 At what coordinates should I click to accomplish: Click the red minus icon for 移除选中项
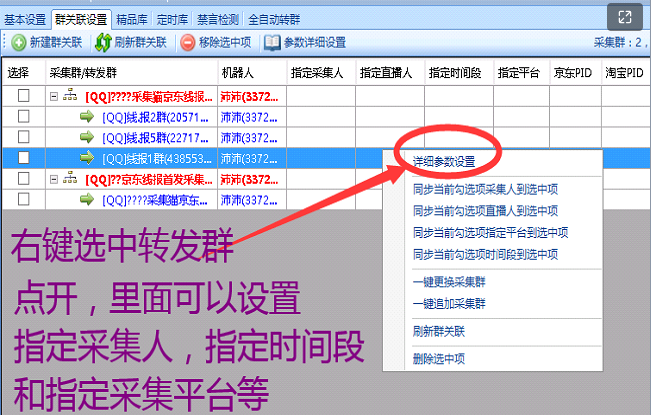(187, 42)
